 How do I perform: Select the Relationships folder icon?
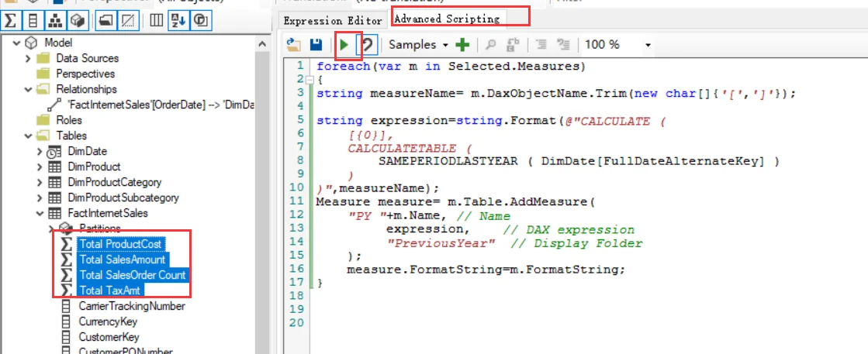[x=43, y=89]
